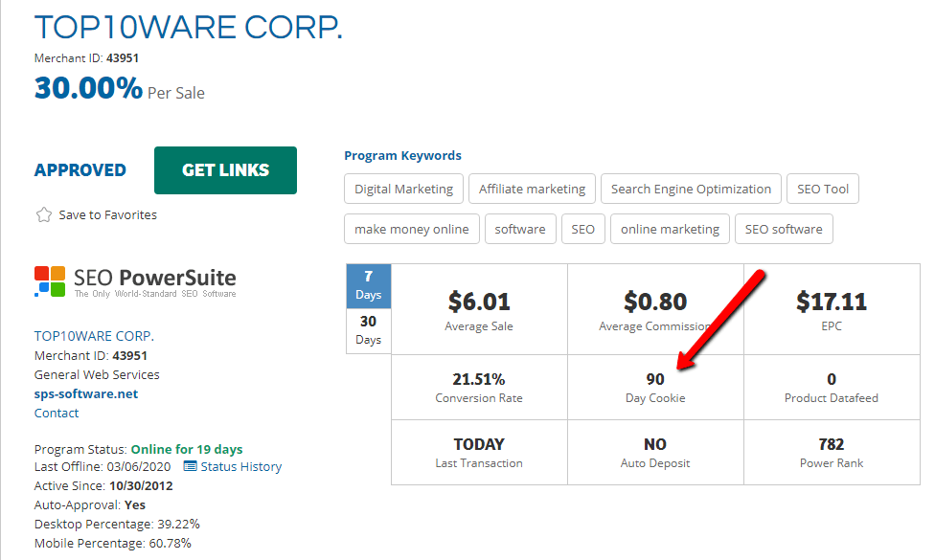Screen dimensions: 935x560
Task: Click the SEO Tool keyword tag
Action: (x=823, y=189)
